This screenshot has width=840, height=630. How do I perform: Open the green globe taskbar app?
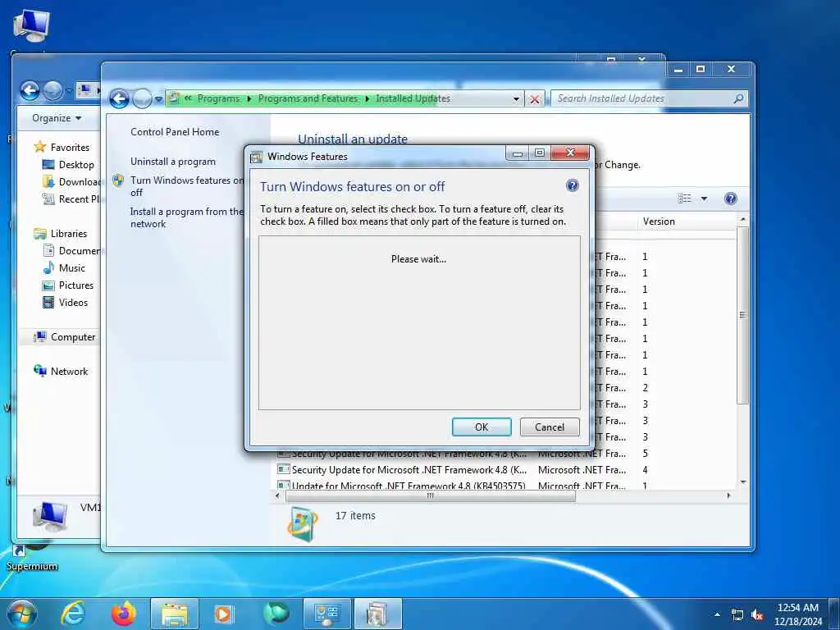pos(276,614)
